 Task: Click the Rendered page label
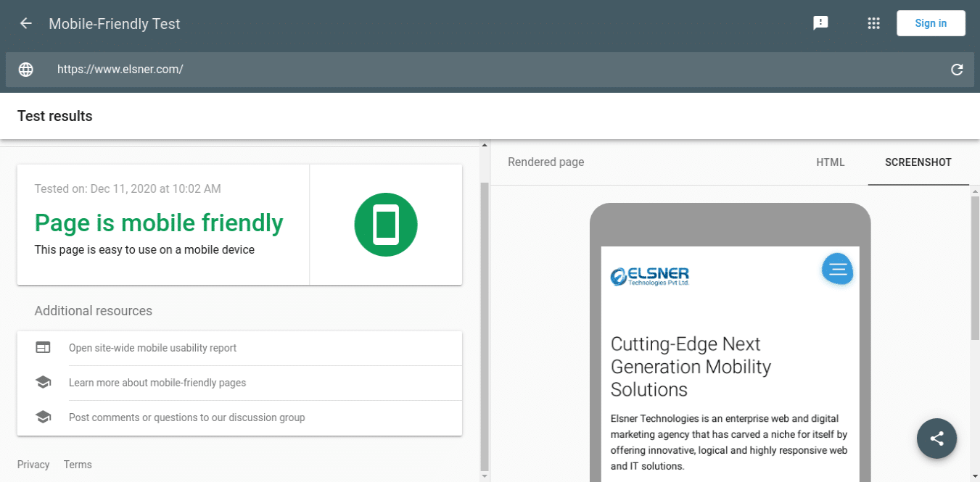[545, 162]
